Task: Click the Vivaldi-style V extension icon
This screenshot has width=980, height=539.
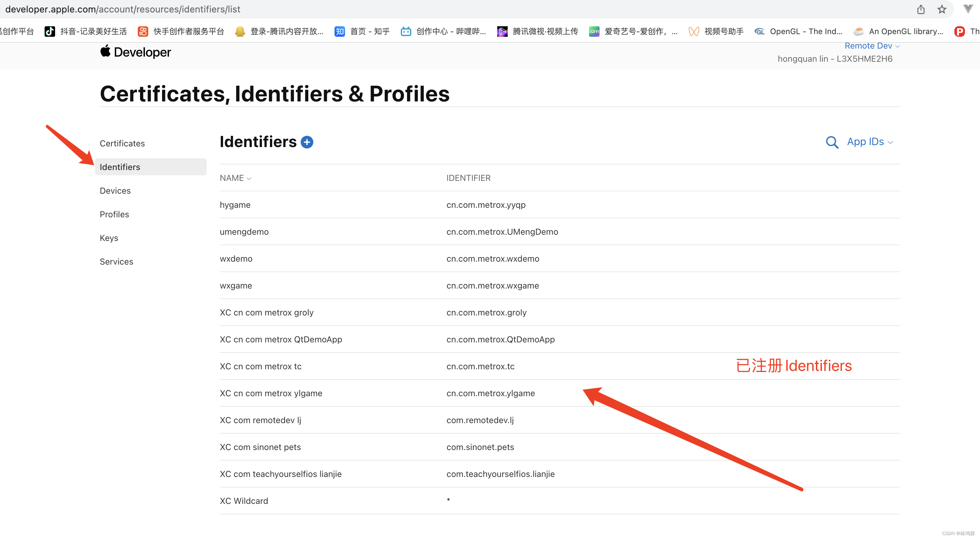Action: point(968,9)
